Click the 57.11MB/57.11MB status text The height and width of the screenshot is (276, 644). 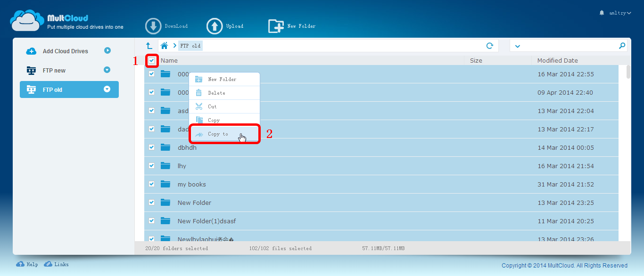pyautogui.click(x=383, y=248)
